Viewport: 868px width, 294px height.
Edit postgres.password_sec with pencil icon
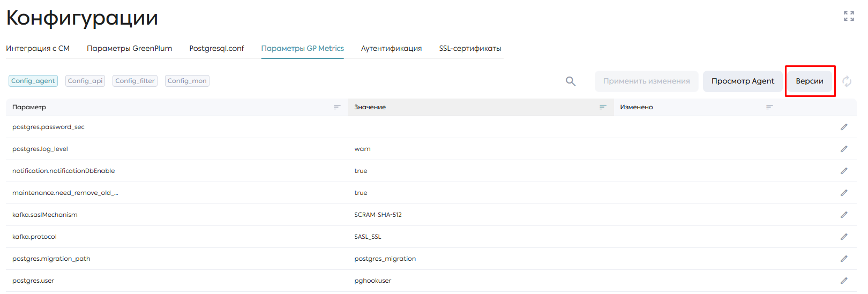[x=844, y=127]
